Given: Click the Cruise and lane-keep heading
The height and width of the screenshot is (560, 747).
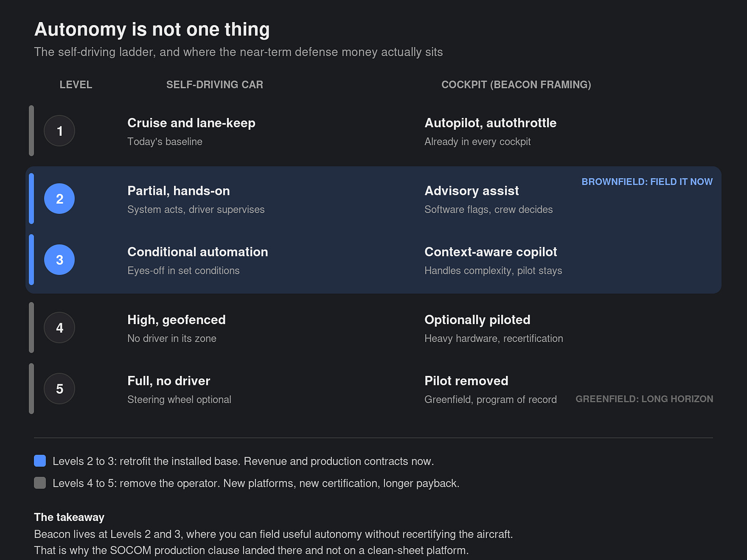Looking at the screenshot, I should [x=191, y=123].
